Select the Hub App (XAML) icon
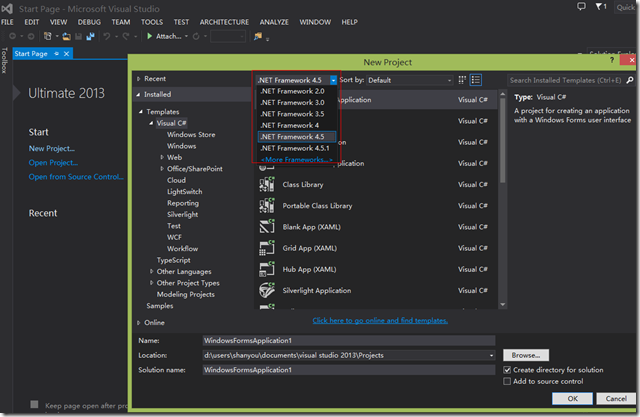 267,268
